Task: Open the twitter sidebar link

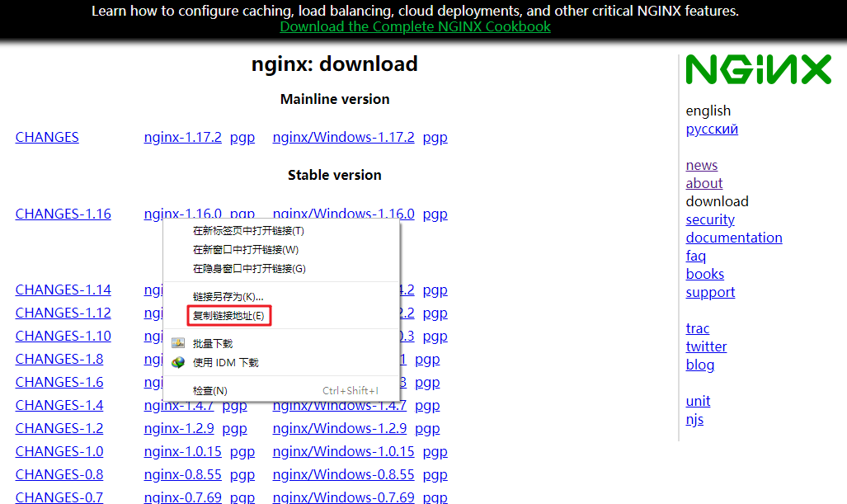Action: click(706, 346)
